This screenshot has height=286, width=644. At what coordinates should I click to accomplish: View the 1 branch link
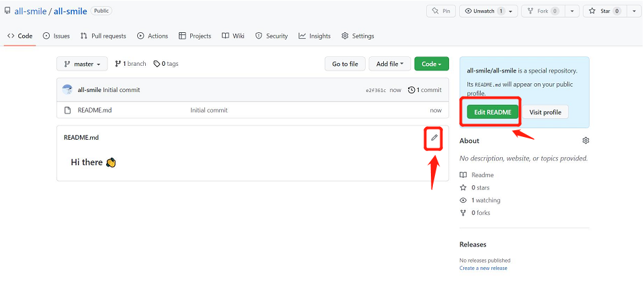130,64
